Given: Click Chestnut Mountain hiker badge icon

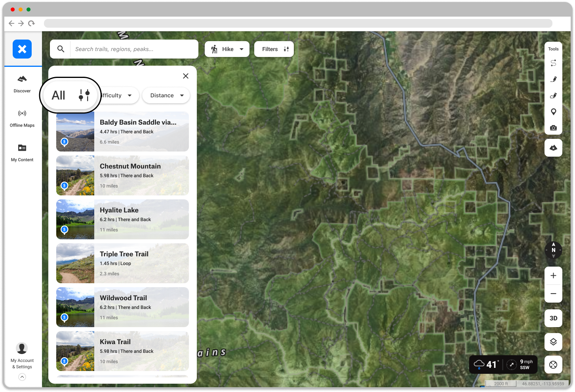Looking at the screenshot, I should click(64, 186).
